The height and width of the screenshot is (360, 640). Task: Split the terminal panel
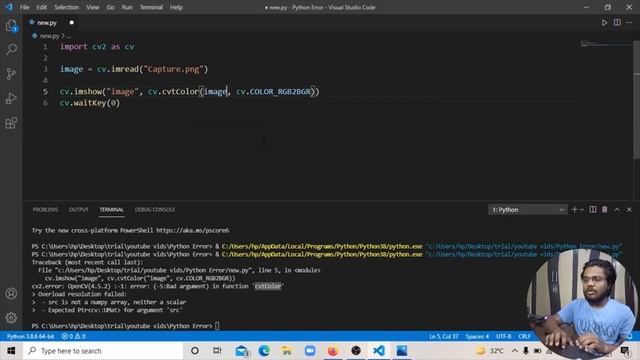point(593,209)
